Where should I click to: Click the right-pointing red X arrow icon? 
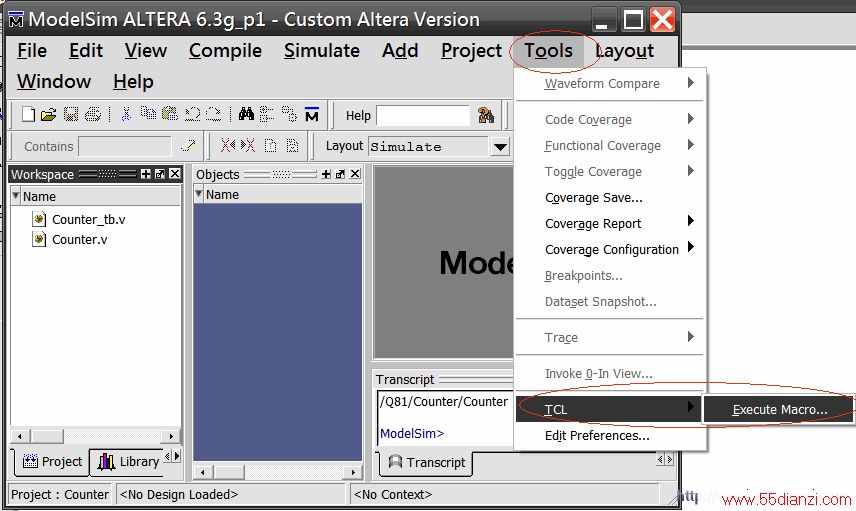click(248, 145)
